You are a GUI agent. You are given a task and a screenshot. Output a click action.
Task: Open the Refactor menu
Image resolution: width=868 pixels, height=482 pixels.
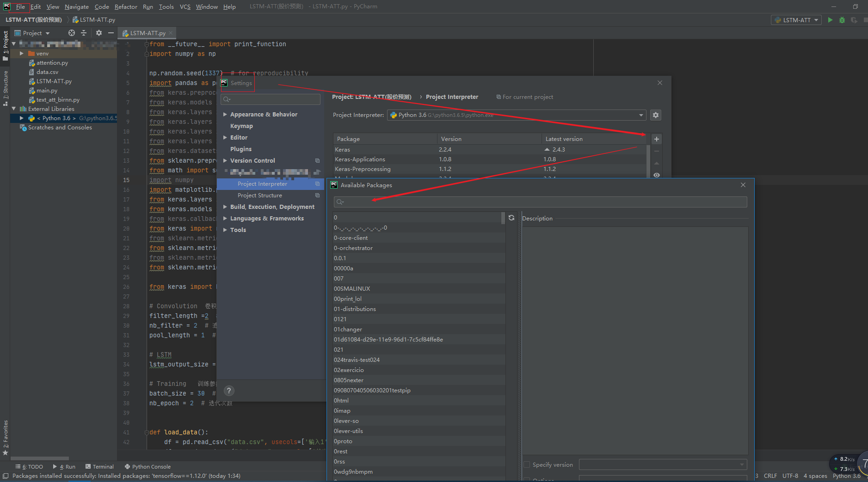pyautogui.click(x=126, y=6)
